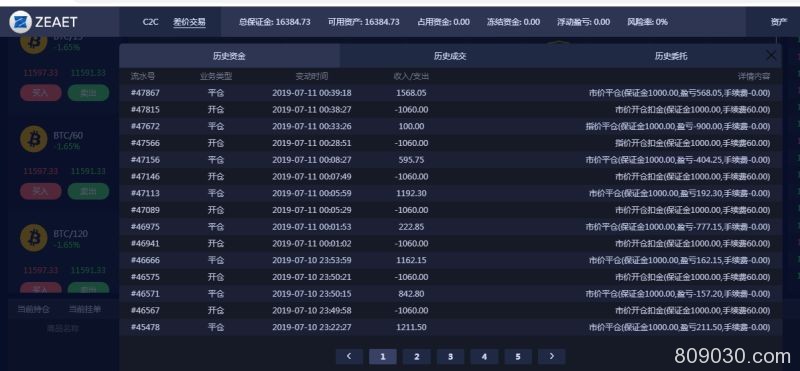Image resolution: width=800 pixels, height=371 pixels.
Task: Click the timestamp 2019-07-10 23:22:27
Action: [x=312, y=327]
